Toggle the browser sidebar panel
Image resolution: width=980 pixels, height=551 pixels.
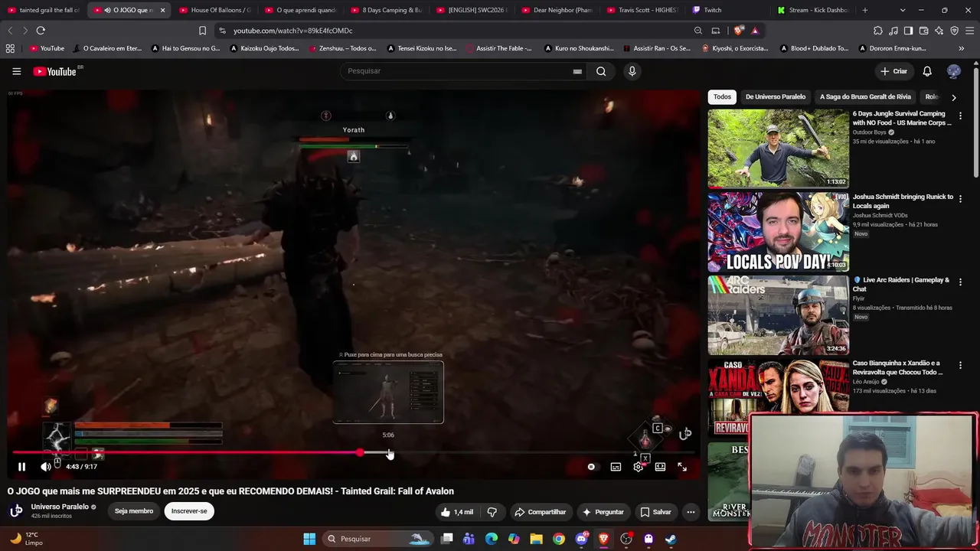tap(908, 31)
